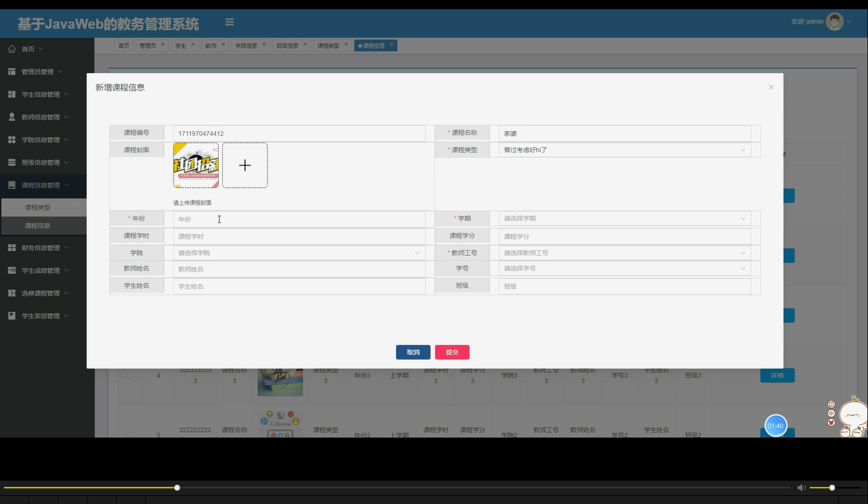
Task: Click the 教师信息管理 person icon
Action: point(12,117)
